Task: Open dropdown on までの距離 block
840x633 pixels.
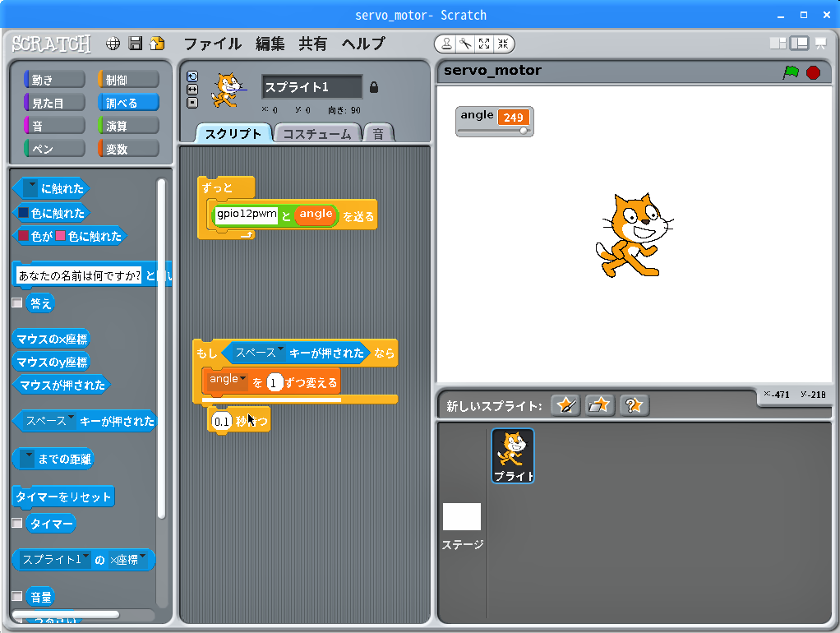Action: (x=27, y=459)
